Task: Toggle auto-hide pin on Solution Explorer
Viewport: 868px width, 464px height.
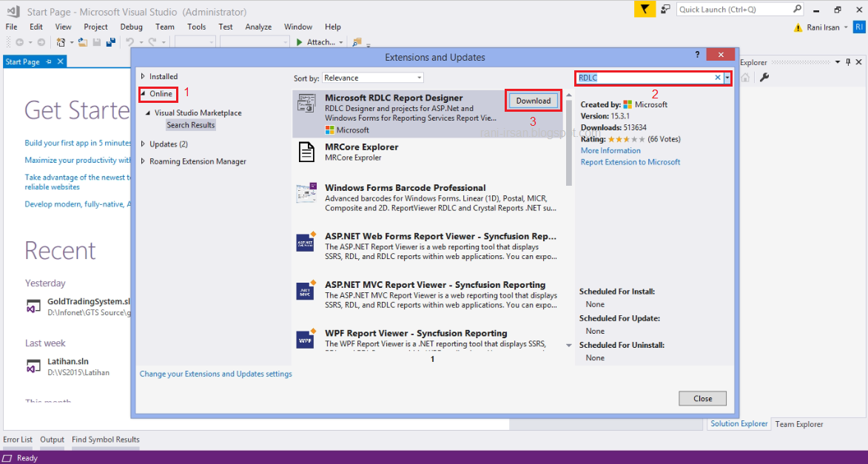Action: tap(848, 62)
